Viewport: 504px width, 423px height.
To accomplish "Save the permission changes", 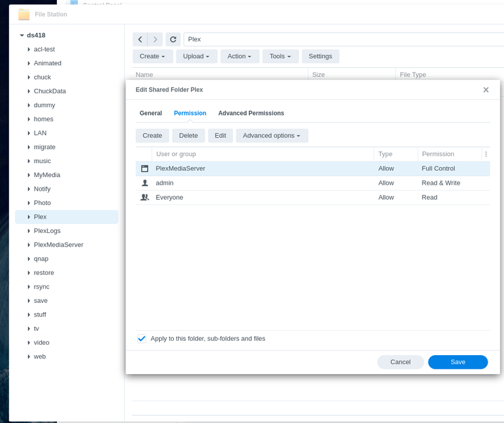I will 458,362.
